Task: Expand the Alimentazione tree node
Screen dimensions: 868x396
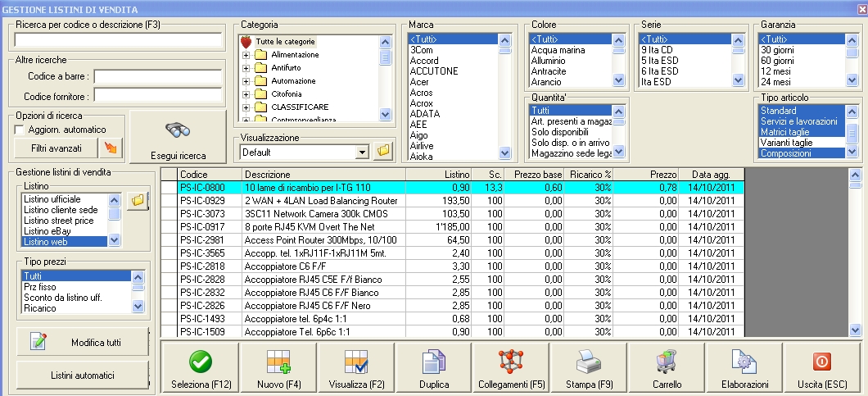Action: pos(246,55)
